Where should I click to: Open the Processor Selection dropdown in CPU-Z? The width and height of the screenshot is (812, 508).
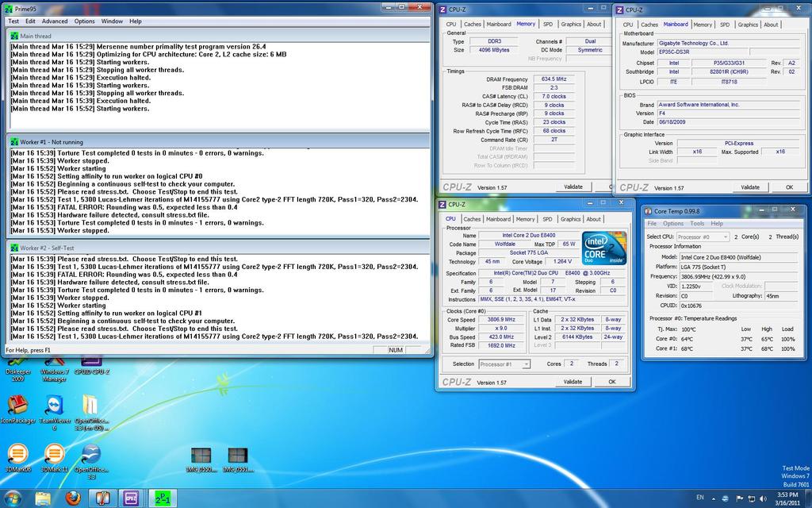tap(504, 364)
